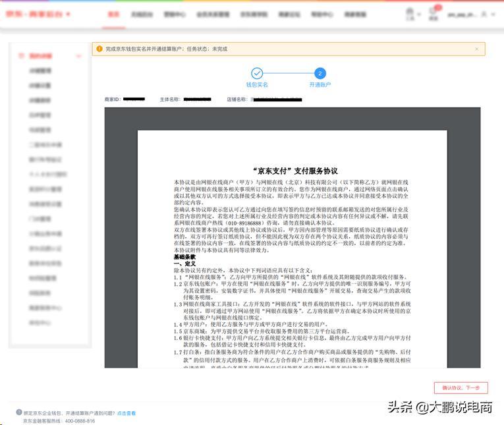Click the 确认协议，下一步 button
Screen dimensions: 504x425
pyautogui.click(x=461, y=387)
